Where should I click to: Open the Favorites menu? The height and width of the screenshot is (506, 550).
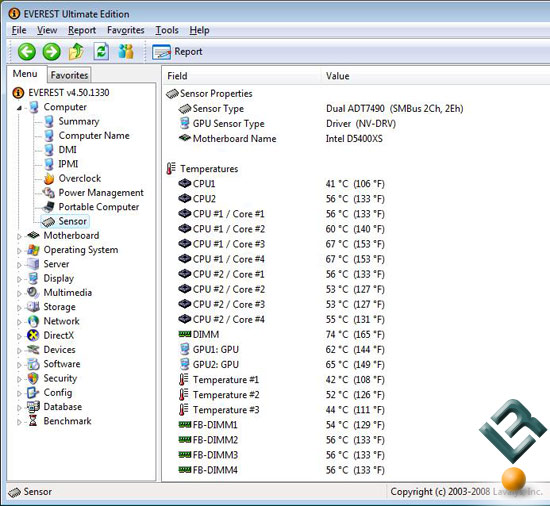[126, 30]
